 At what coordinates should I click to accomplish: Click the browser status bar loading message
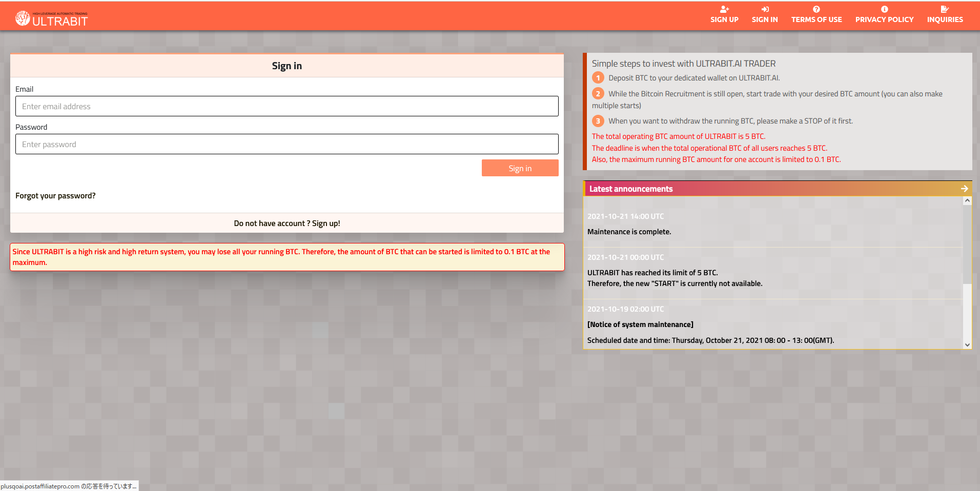(x=69, y=486)
